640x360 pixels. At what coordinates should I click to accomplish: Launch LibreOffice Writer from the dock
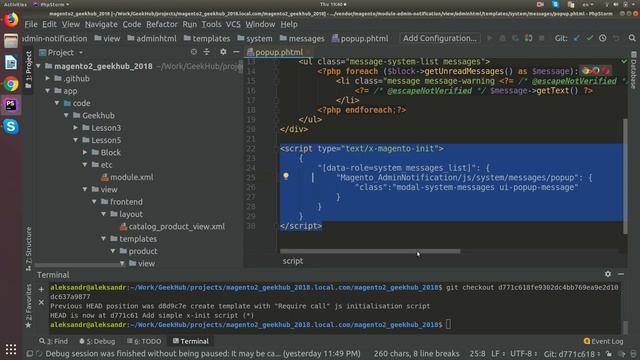tap(11, 62)
